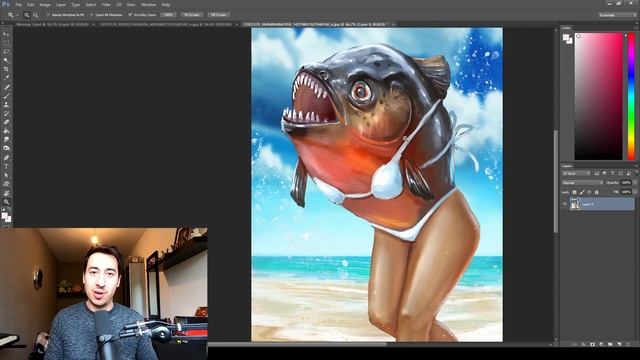Open the Zoom tool preset picker arrow

click(18, 15)
